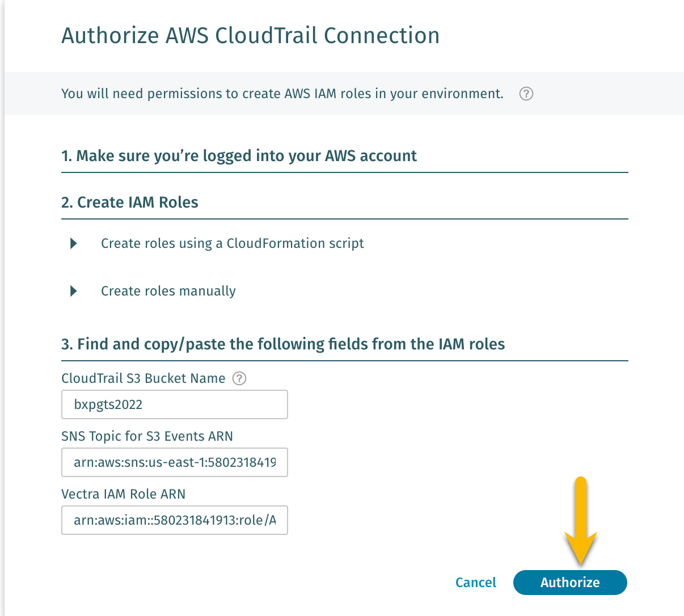Select the 'Create roles manually' text
684x616 pixels.
coord(168,291)
